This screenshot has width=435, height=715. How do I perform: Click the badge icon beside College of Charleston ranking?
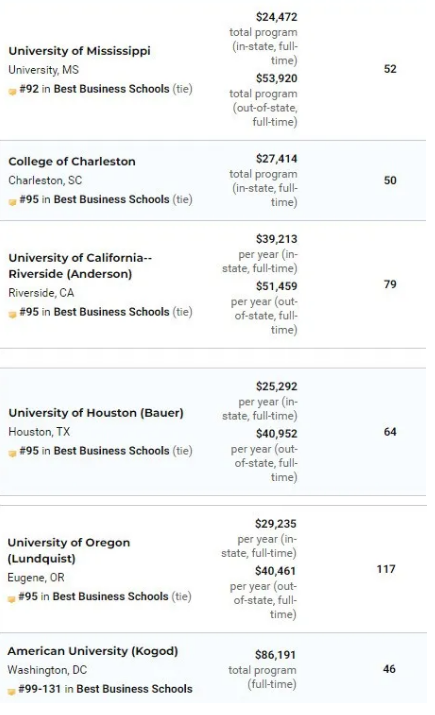click(12, 202)
